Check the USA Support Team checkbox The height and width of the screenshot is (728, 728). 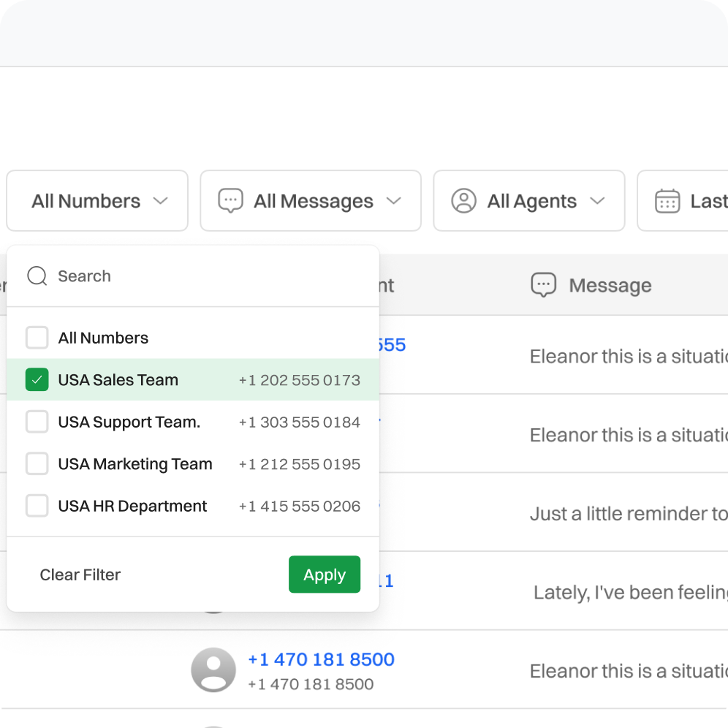coord(37,422)
